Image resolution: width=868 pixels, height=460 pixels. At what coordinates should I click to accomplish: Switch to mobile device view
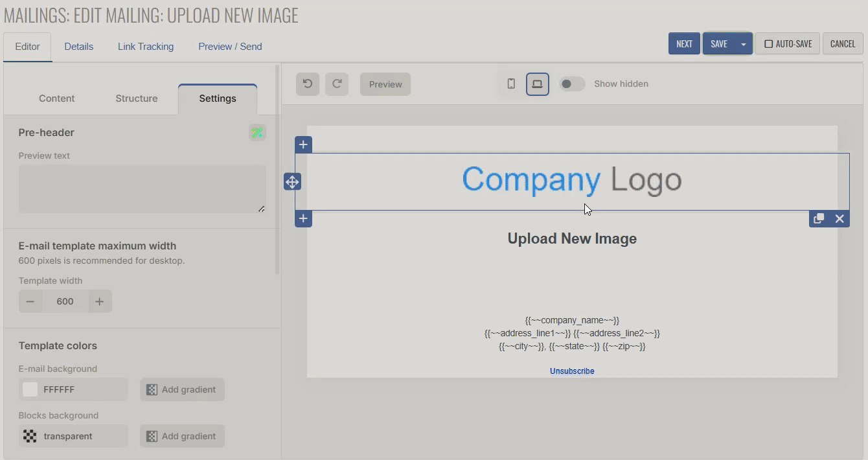pyautogui.click(x=511, y=84)
